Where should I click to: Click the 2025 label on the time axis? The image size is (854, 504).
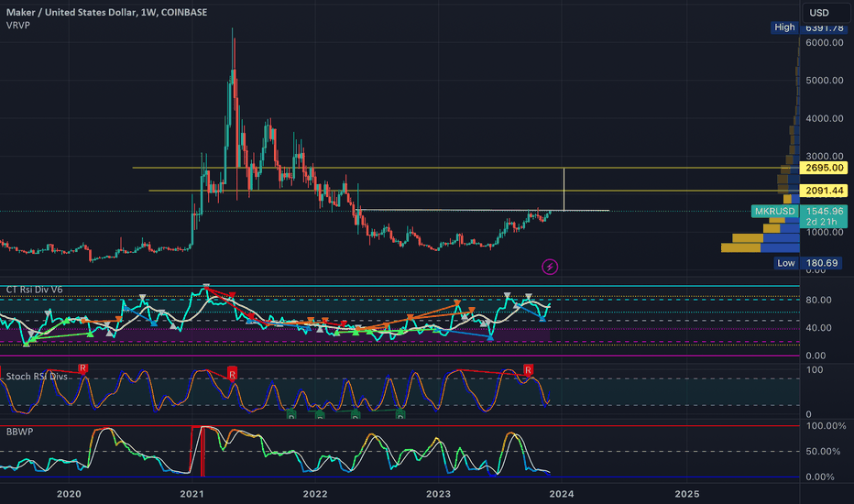(687, 494)
